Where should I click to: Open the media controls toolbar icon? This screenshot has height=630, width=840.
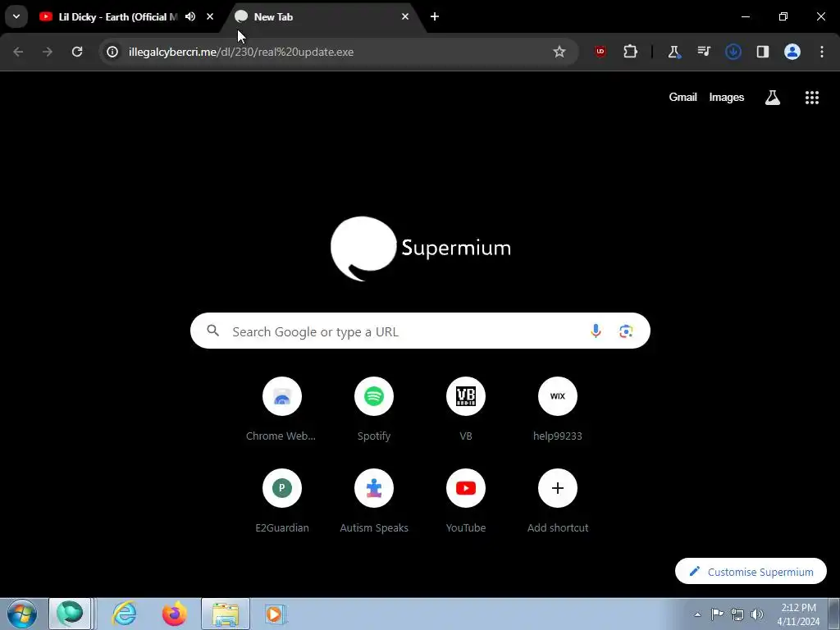[x=703, y=52]
